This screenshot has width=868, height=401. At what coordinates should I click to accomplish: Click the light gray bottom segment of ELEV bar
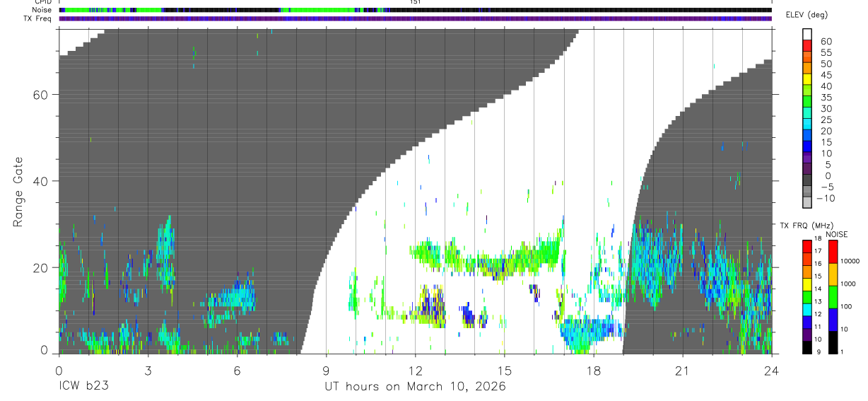pyautogui.click(x=808, y=203)
